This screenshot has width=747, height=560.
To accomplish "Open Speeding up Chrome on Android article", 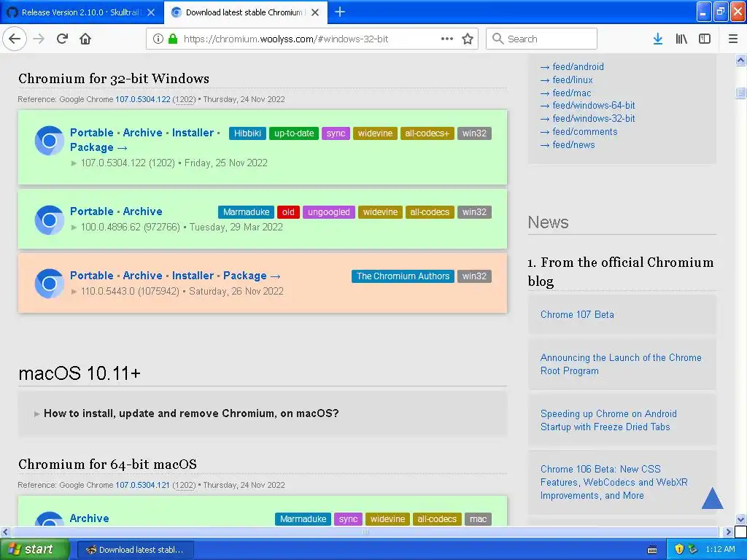I will click(608, 420).
